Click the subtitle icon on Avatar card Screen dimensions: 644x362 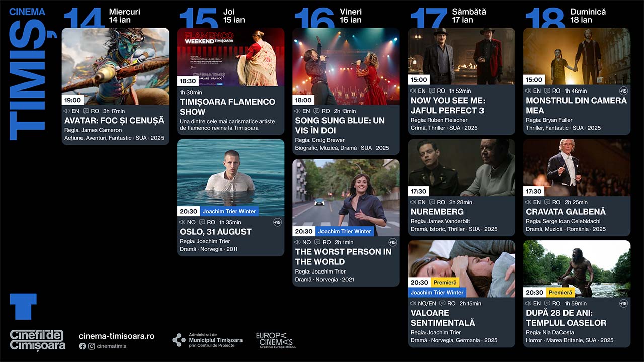86,111
